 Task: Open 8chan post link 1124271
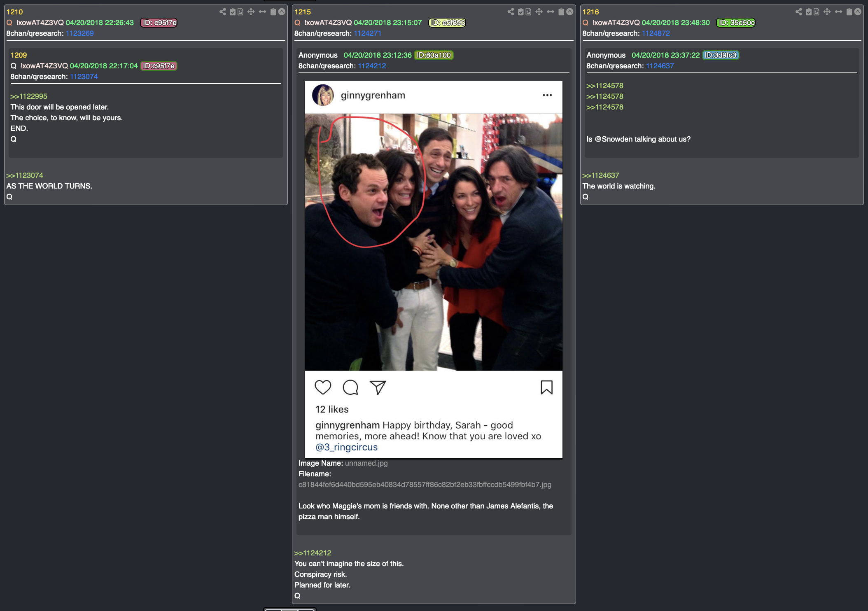[368, 33]
